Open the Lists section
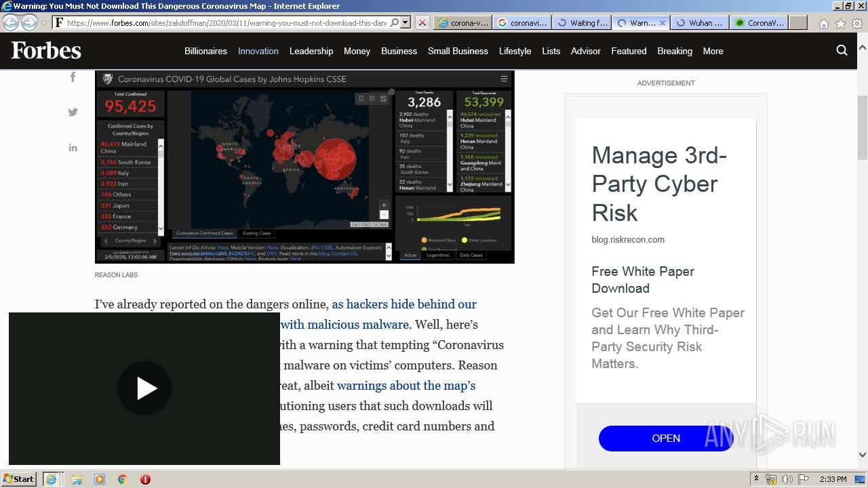Screen dimensions: 868x488 (551, 51)
